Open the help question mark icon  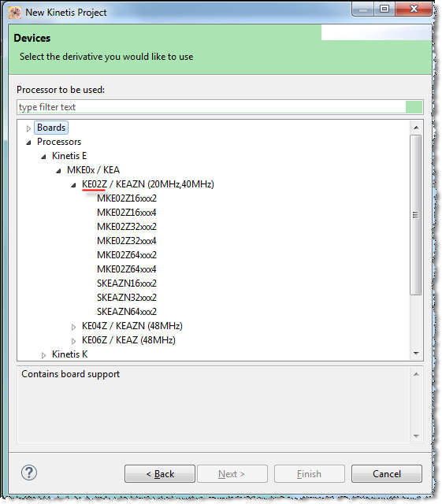29,472
